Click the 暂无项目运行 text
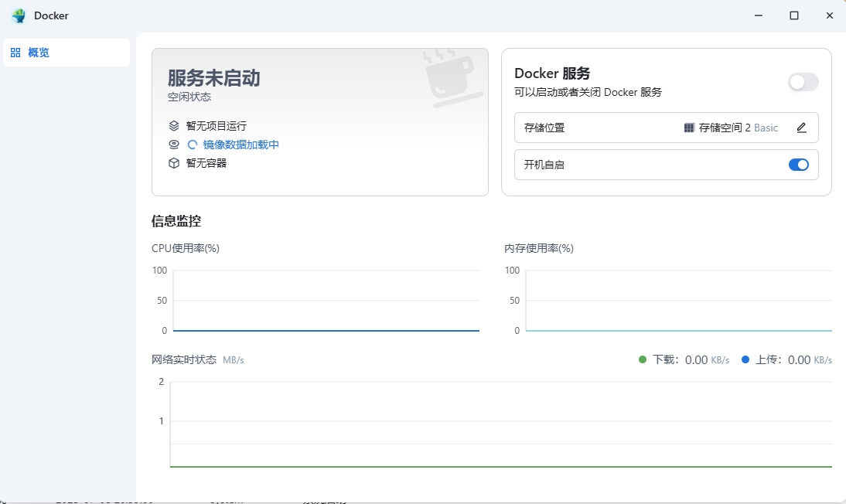 (217, 126)
